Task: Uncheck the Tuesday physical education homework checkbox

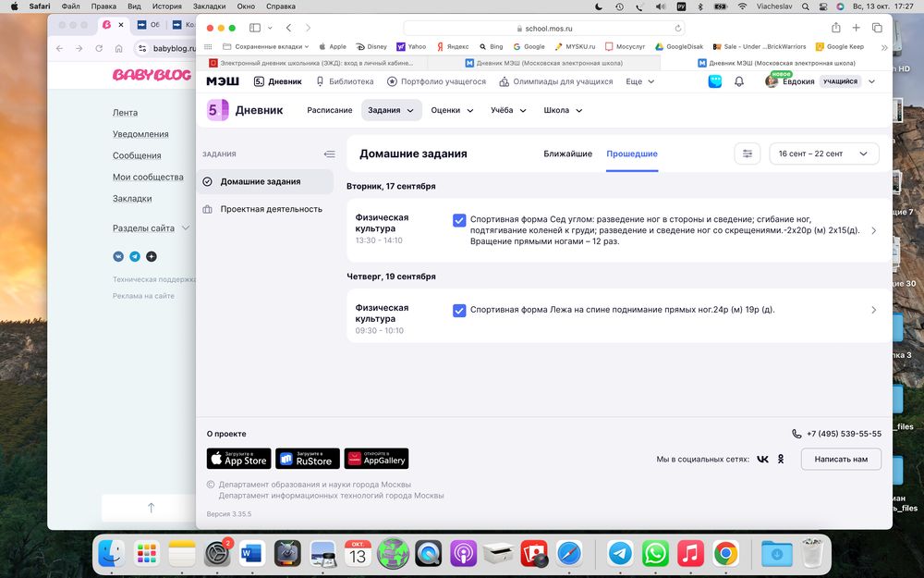Action: (459, 220)
